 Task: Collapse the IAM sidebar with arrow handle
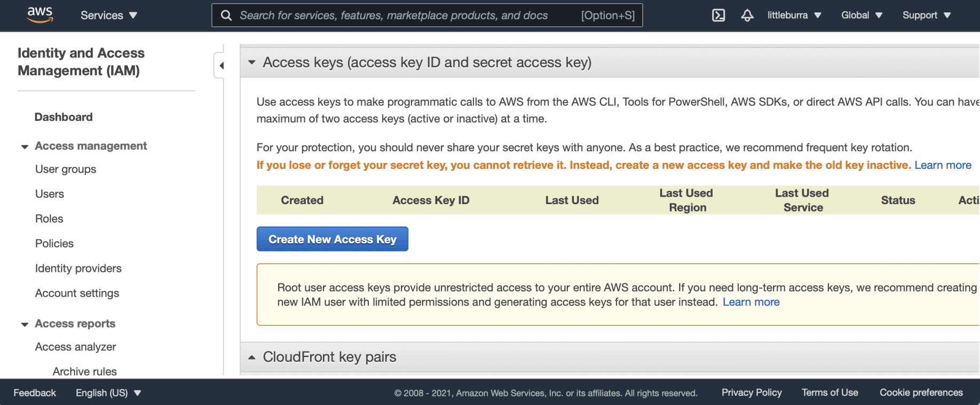click(221, 66)
